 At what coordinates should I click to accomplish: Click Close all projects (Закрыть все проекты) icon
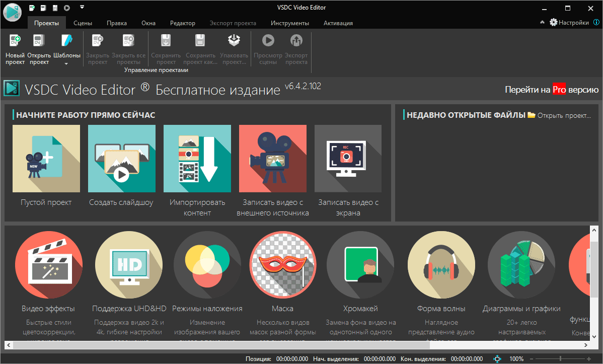(128, 40)
